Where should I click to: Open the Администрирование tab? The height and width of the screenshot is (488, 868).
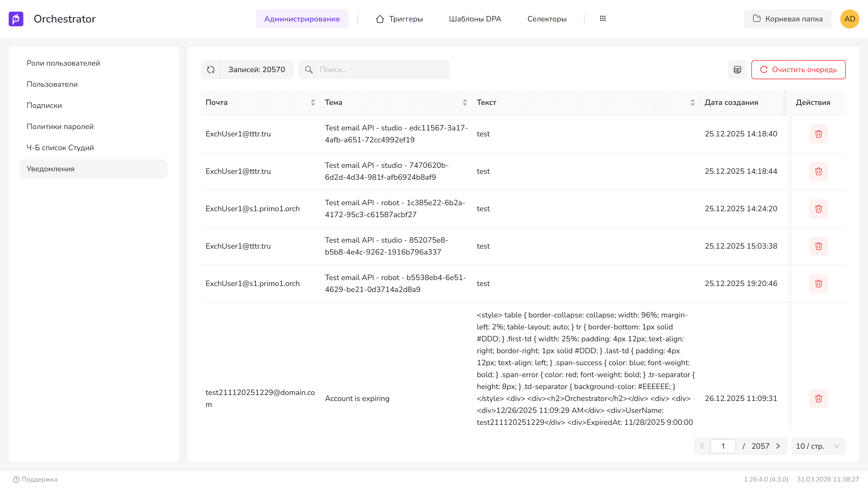point(302,19)
